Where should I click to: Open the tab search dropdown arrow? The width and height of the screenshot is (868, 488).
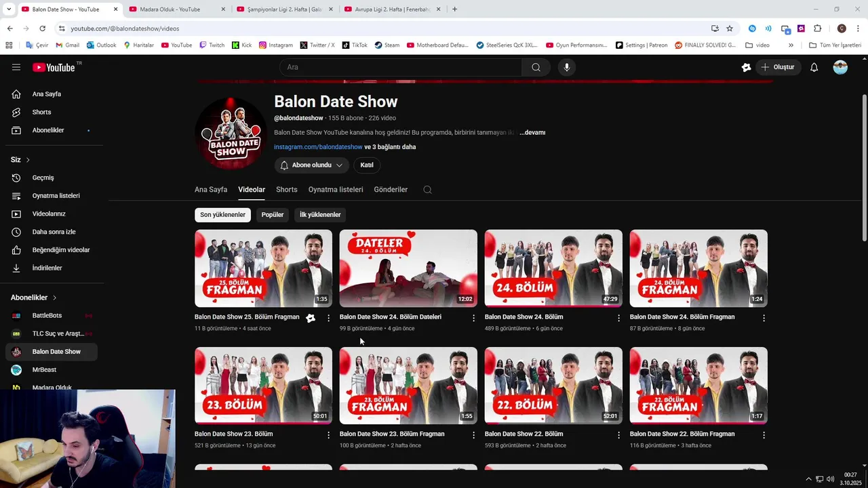[x=9, y=9]
